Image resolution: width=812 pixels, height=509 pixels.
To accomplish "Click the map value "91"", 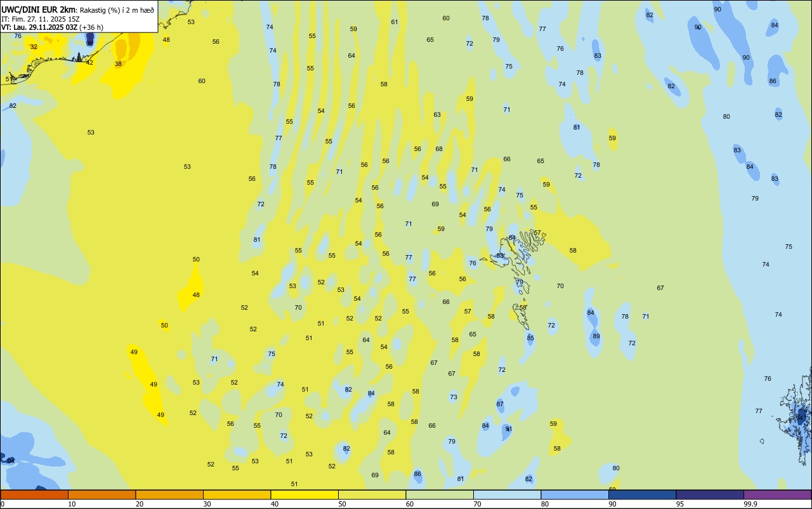I will [509, 430].
